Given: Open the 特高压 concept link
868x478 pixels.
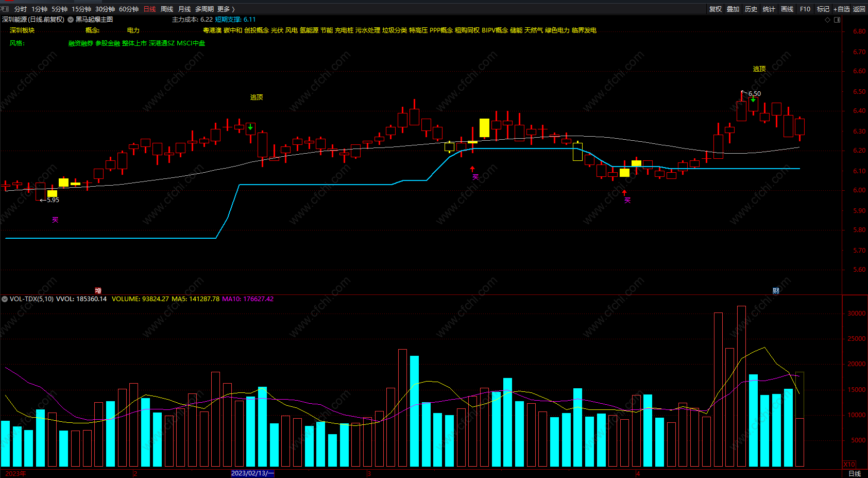Looking at the screenshot, I should point(418,30).
